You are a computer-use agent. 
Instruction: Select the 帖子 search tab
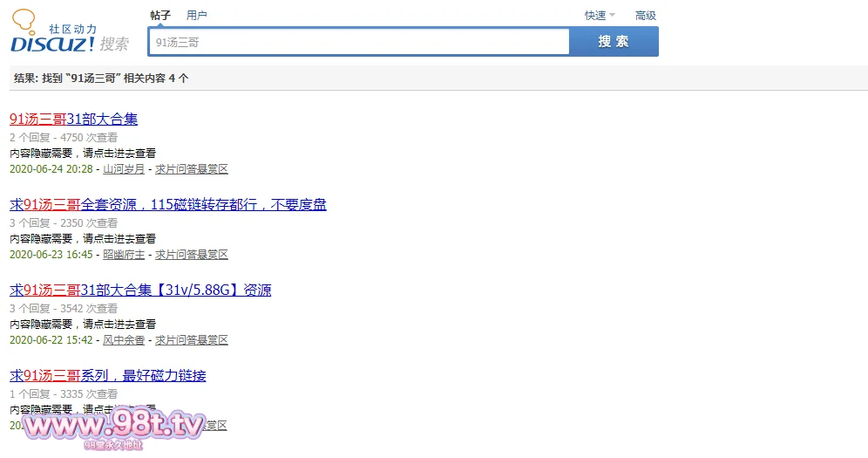tap(160, 16)
